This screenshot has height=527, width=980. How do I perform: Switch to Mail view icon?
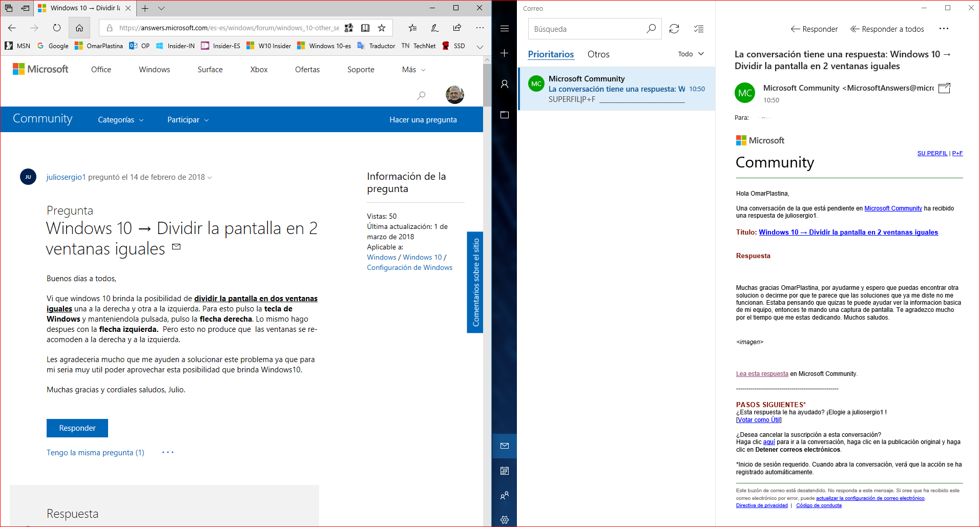[x=505, y=446]
